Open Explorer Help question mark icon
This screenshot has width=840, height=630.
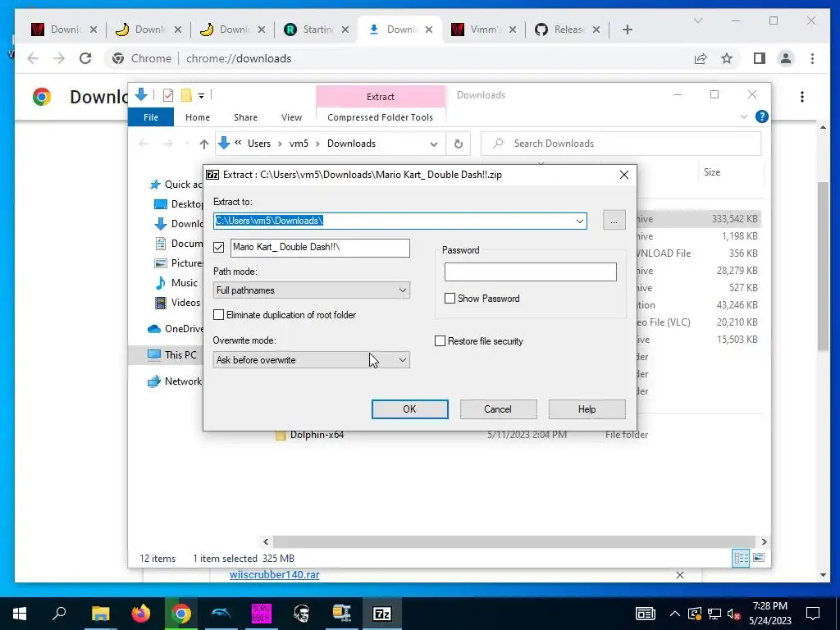point(761,116)
